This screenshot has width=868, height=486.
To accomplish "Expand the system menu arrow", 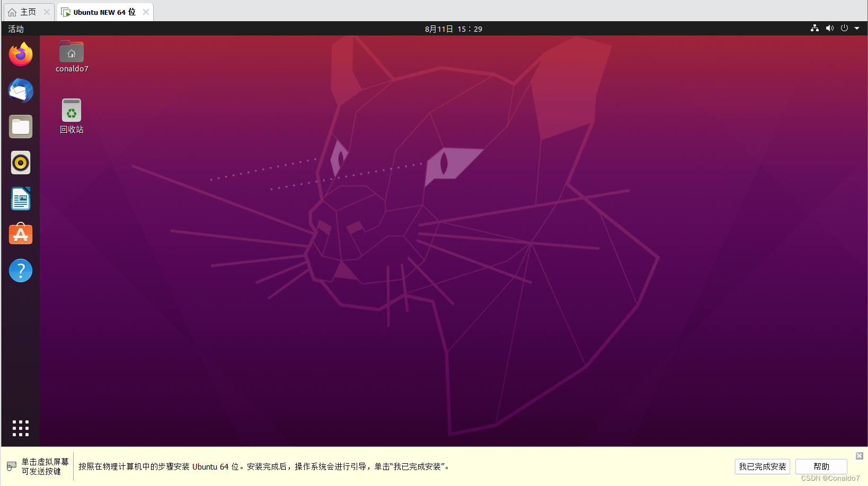I will tap(857, 29).
